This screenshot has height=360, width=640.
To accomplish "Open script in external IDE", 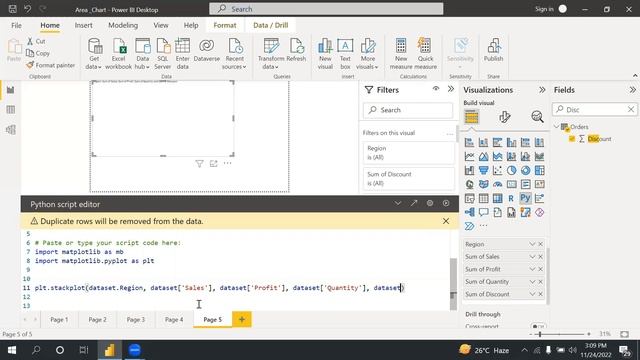I will 414,203.
